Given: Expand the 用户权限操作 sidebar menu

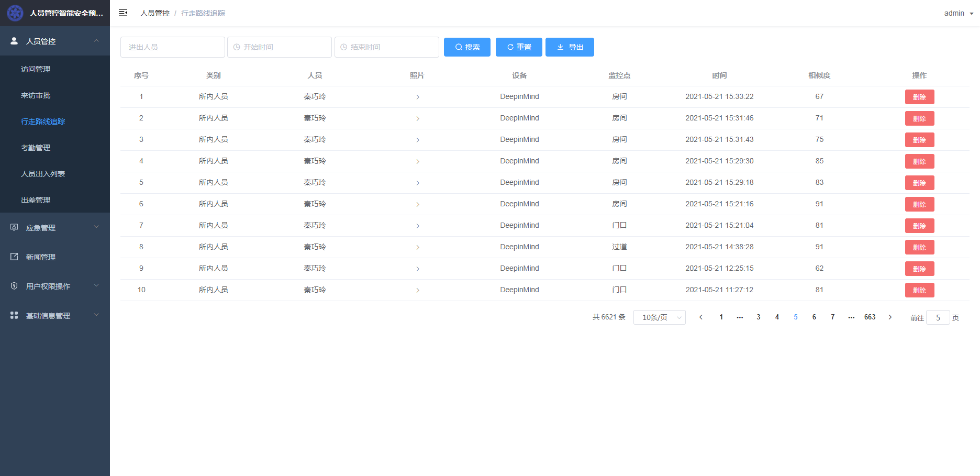Looking at the screenshot, I should [55, 286].
